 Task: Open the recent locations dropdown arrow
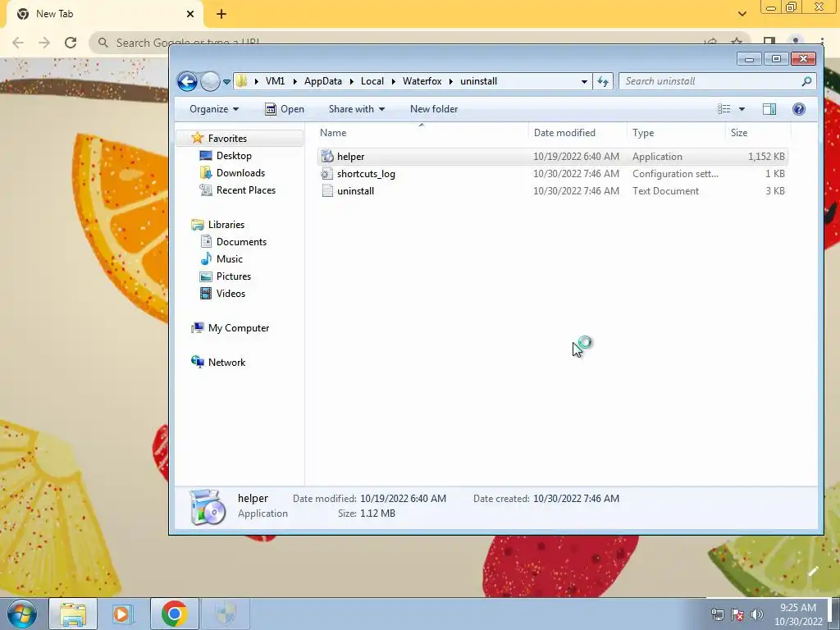coord(226,82)
